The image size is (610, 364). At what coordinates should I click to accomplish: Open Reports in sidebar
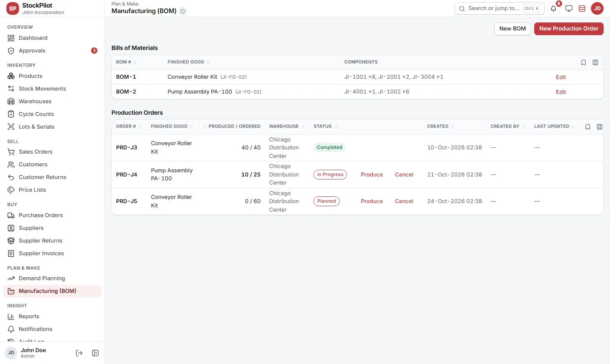53,317
